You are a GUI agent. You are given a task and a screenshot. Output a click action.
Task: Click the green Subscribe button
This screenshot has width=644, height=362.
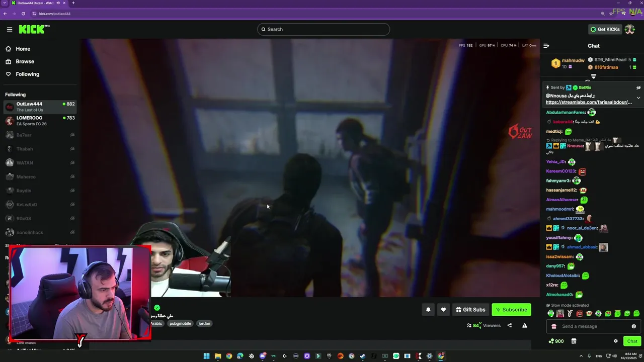(511, 310)
